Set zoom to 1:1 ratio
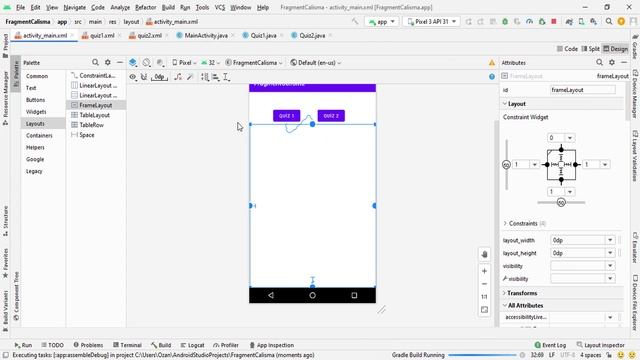This screenshot has height=360, width=640. [484, 297]
